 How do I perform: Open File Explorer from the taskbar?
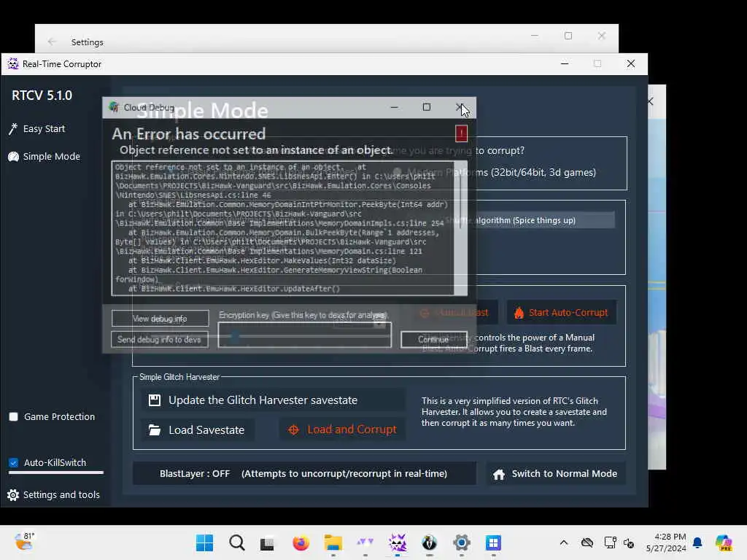[333, 542]
